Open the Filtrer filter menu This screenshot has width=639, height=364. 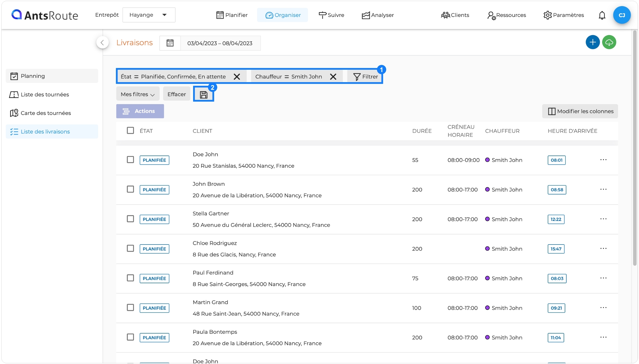366,77
